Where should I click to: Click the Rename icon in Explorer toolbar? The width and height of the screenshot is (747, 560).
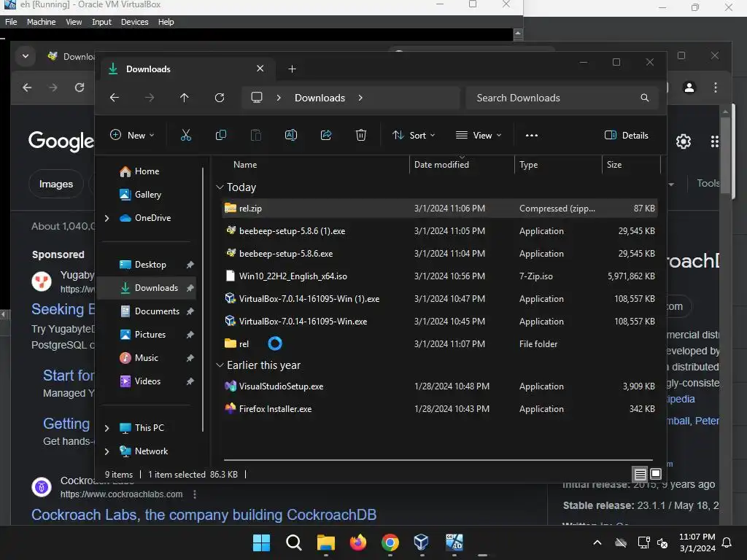point(291,135)
